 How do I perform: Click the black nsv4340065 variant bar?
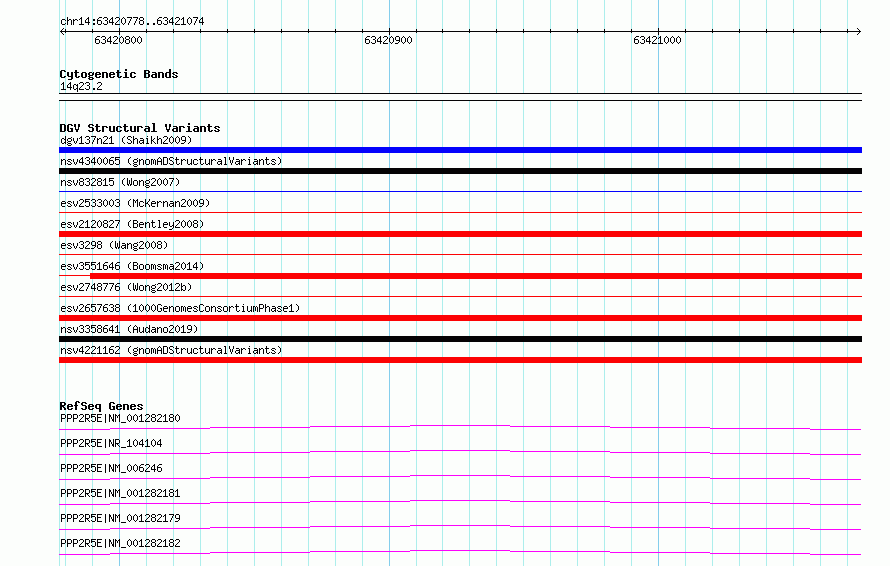460,171
